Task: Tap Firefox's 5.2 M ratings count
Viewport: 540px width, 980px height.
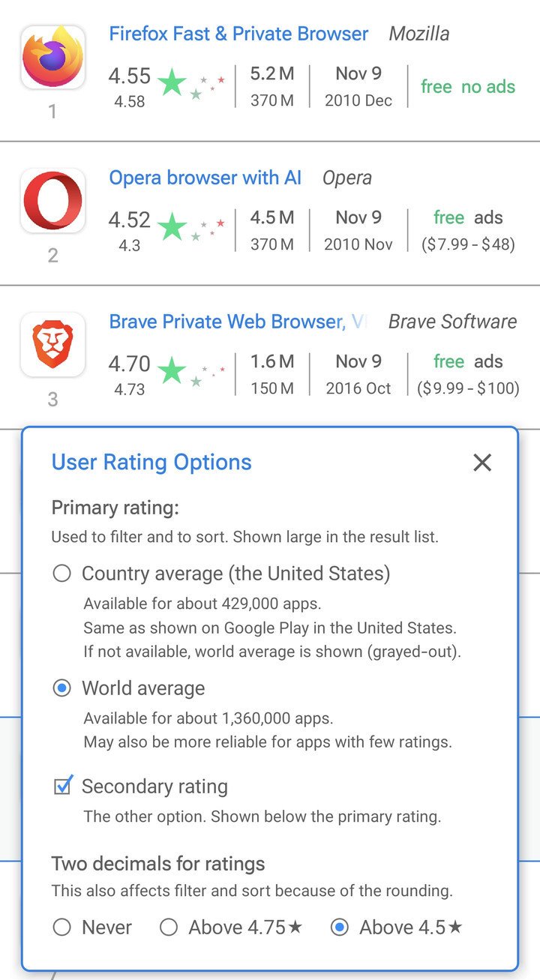Action: tap(271, 73)
